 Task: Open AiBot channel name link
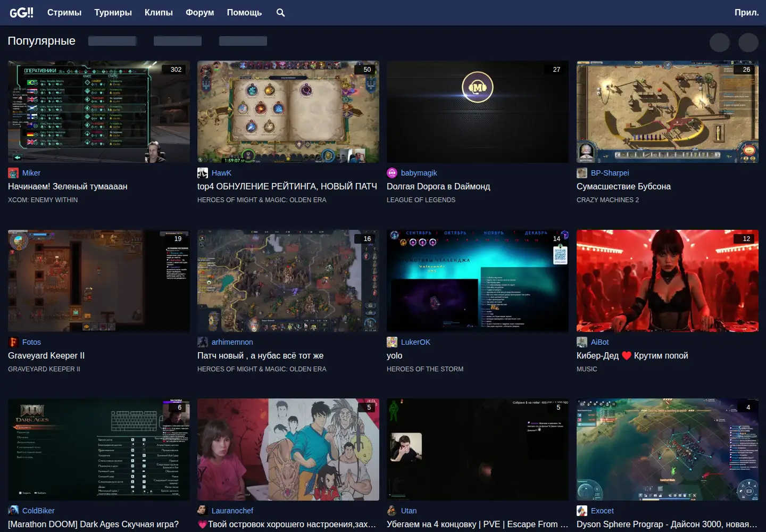600,342
